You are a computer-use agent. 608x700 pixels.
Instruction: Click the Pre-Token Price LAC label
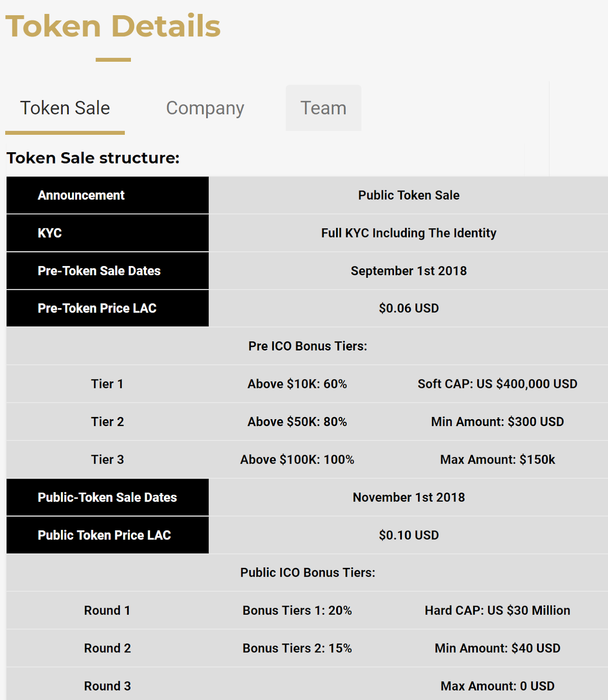(x=97, y=308)
